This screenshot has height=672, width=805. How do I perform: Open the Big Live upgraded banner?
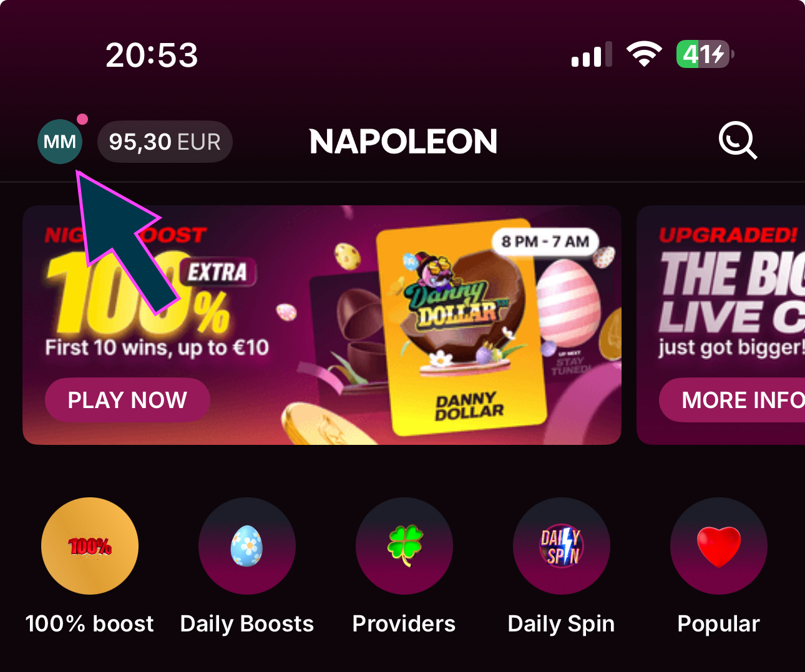pos(721,325)
